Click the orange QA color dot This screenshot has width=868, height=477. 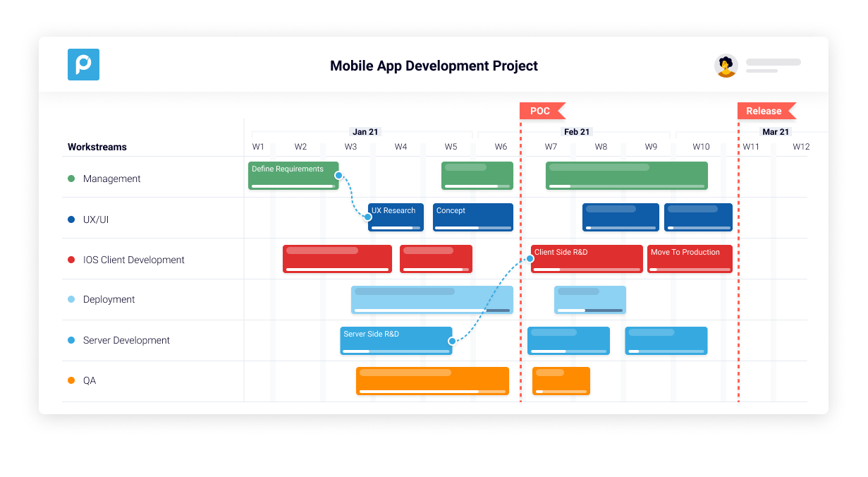point(71,380)
